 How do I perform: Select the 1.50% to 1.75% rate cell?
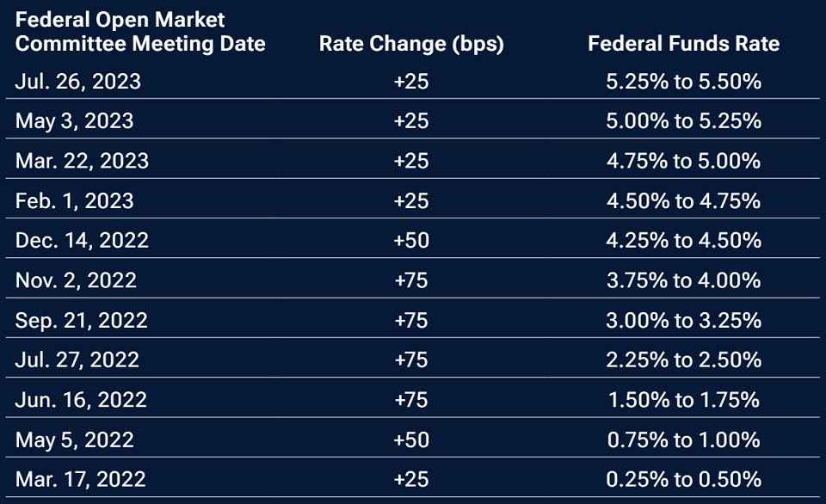click(x=683, y=400)
